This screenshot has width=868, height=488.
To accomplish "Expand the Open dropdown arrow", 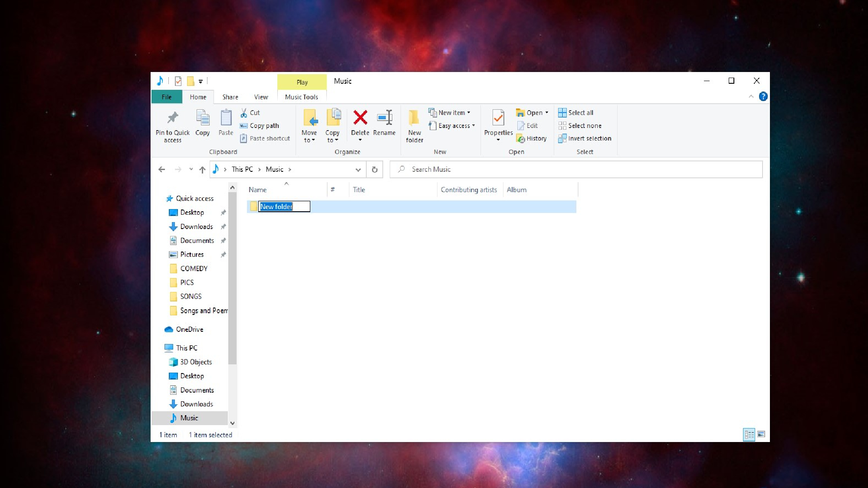I will coord(547,113).
